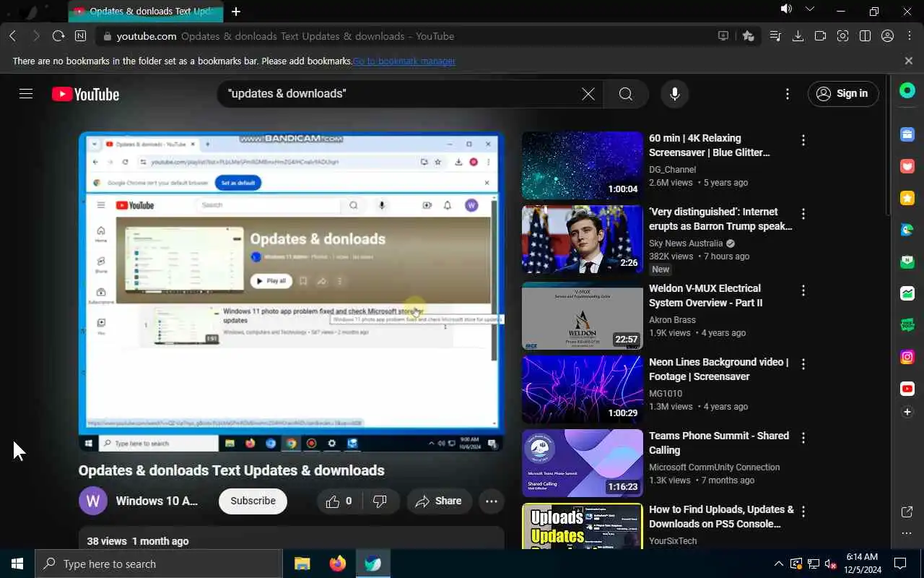The image size is (924, 578).
Task: Launch Firefox from the taskbar
Action: pos(337,564)
